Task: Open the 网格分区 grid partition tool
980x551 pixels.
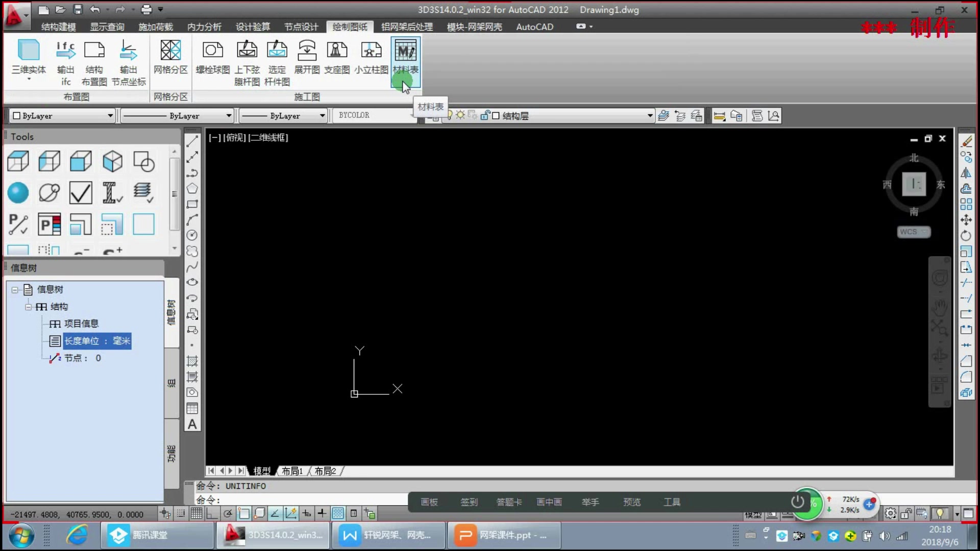Action: (170, 51)
